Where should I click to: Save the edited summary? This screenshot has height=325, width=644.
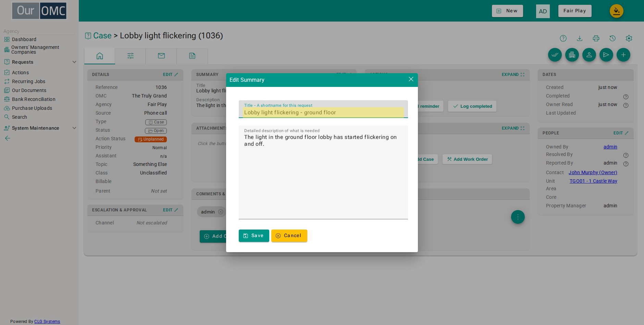pos(254,236)
